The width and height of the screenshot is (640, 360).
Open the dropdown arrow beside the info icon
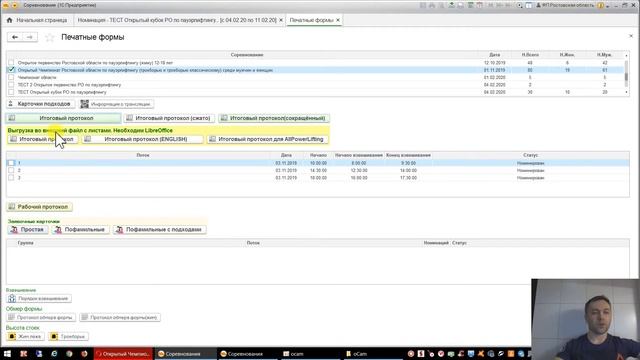pos(608,6)
